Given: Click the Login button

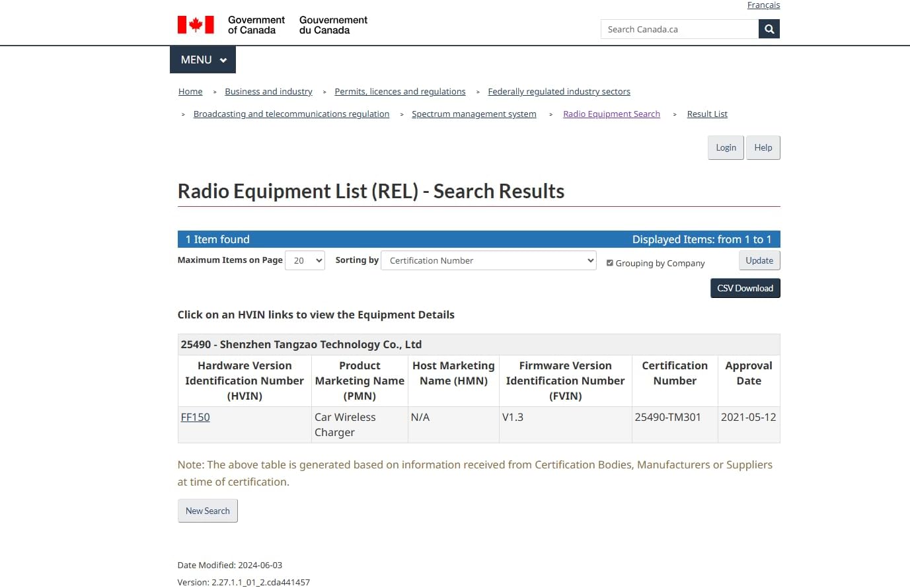Looking at the screenshot, I should pos(726,147).
